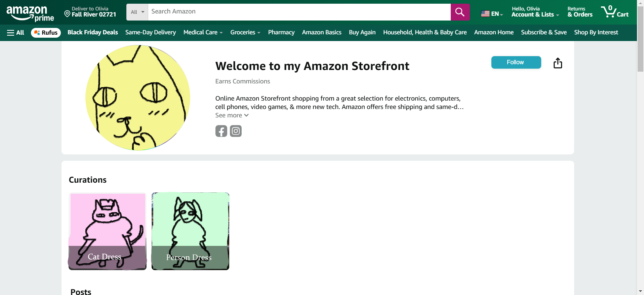The width and height of the screenshot is (644, 295).
Task: Open Amazon Basics
Action: tap(322, 32)
